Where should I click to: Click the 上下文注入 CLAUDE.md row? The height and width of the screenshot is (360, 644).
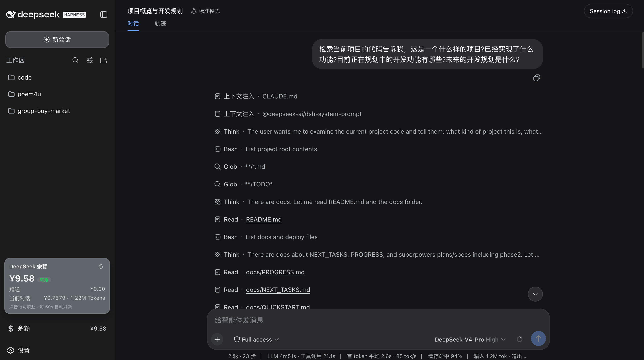pyautogui.click(x=256, y=96)
